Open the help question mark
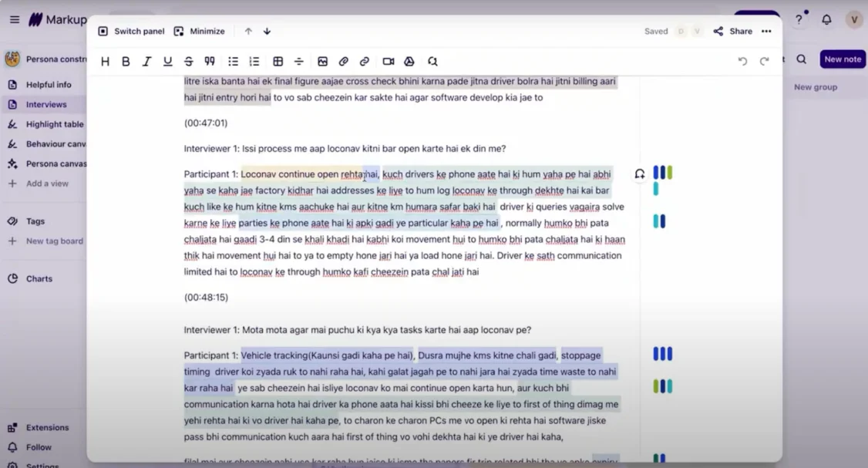868x468 pixels. click(799, 20)
